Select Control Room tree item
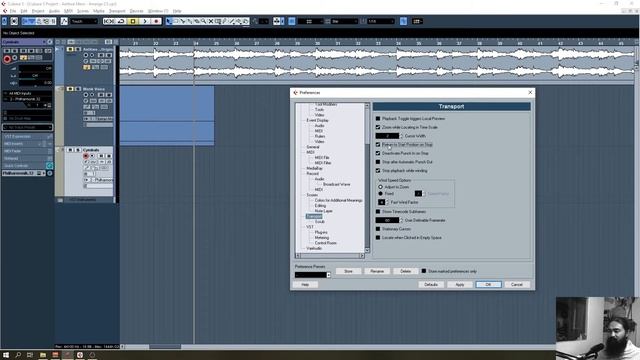 [x=325, y=243]
